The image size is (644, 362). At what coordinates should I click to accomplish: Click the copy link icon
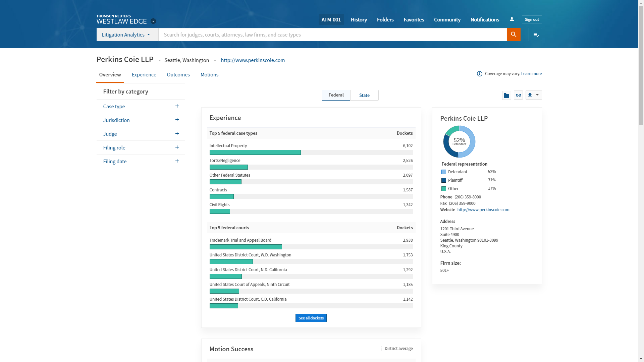pos(518,96)
